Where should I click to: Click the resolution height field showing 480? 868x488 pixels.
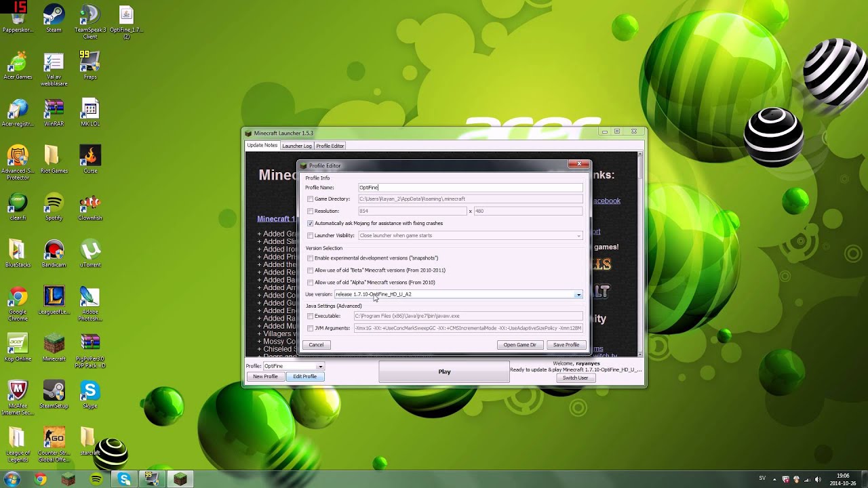point(528,211)
